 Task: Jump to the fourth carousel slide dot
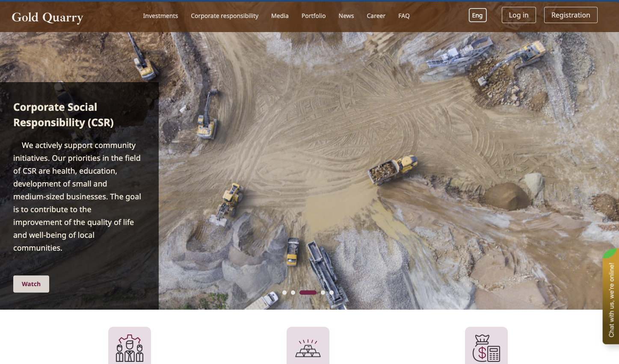tap(323, 293)
